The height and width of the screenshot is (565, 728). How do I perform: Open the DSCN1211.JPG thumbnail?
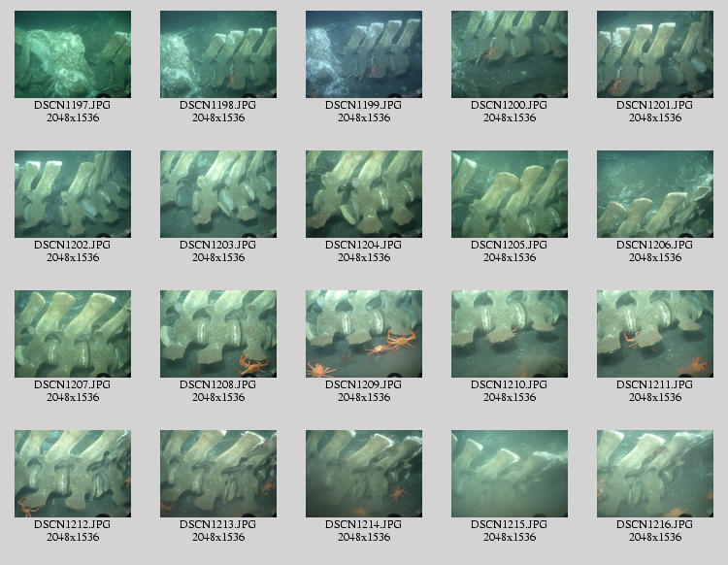655,334
